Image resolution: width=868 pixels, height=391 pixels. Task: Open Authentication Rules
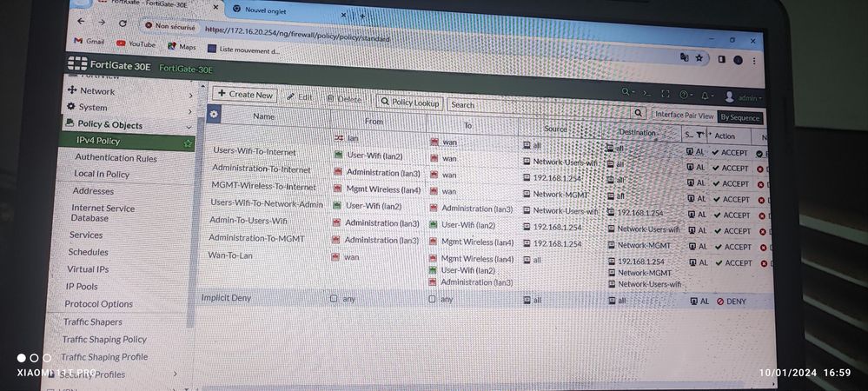(x=116, y=158)
